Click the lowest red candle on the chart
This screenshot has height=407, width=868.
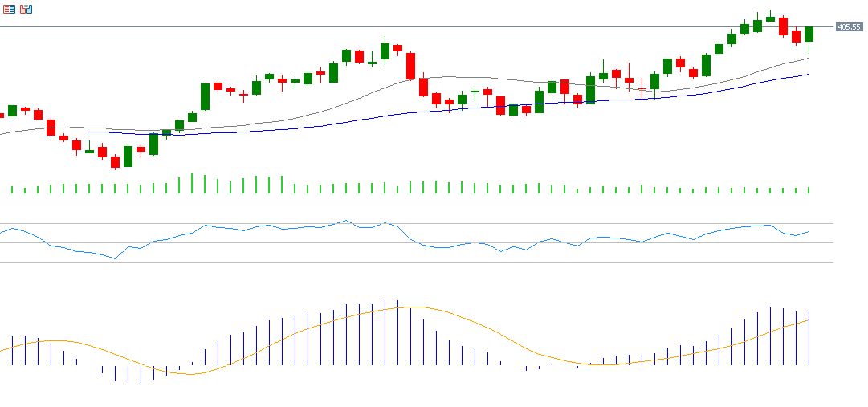pyautogui.click(x=115, y=161)
